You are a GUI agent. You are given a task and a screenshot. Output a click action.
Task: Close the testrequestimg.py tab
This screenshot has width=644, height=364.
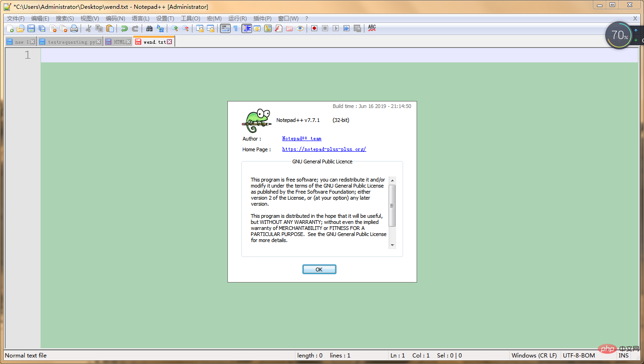point(98,42)
